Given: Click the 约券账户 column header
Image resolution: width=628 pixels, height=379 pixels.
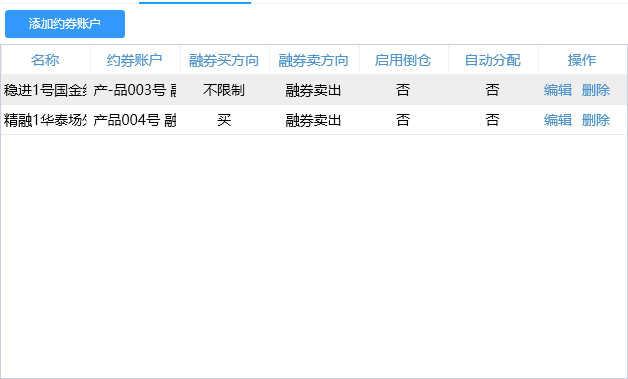Looking at the screenshot, I should pyautogui.click(x=135, y=60).
